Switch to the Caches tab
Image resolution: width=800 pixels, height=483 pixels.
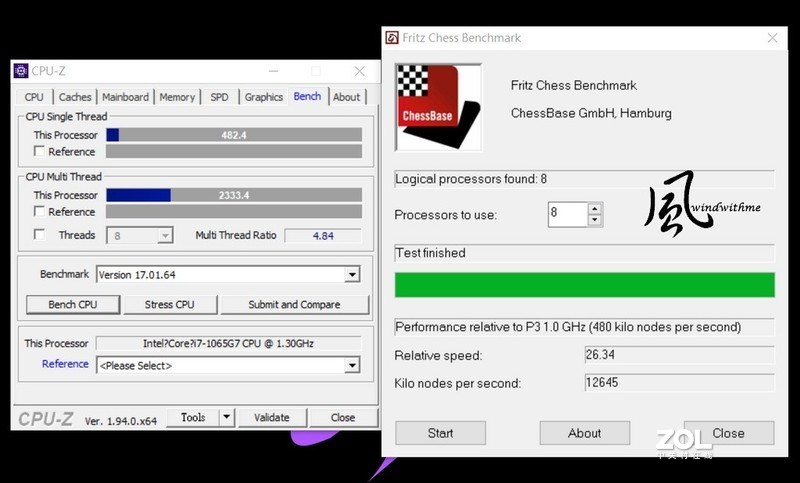(x=75, y=97)
